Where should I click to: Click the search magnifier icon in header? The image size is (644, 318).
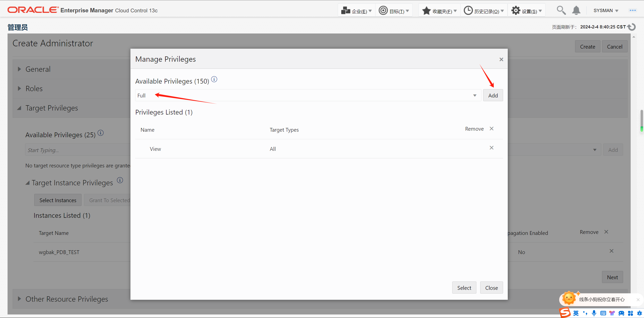pos(561,11)
